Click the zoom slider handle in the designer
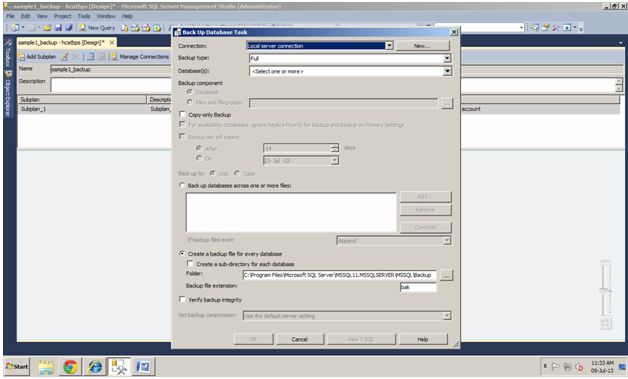The image size is (628, 379). 605,290
